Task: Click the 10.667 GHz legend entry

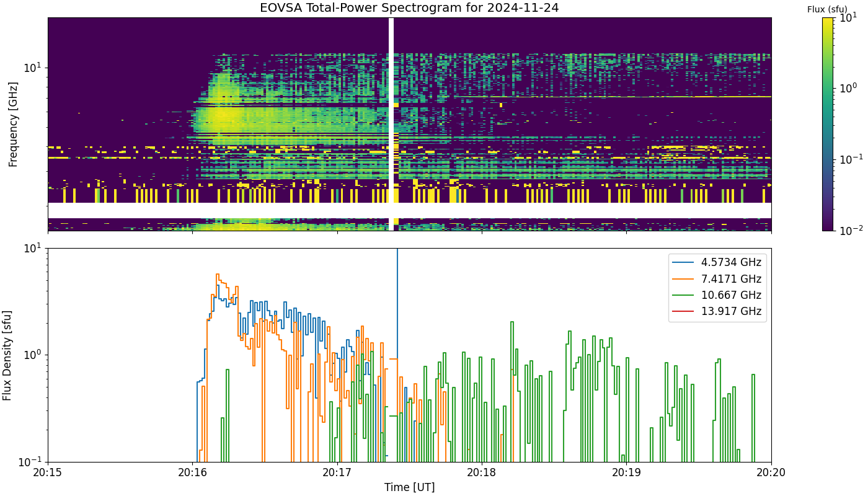Action: pos(717,295)
